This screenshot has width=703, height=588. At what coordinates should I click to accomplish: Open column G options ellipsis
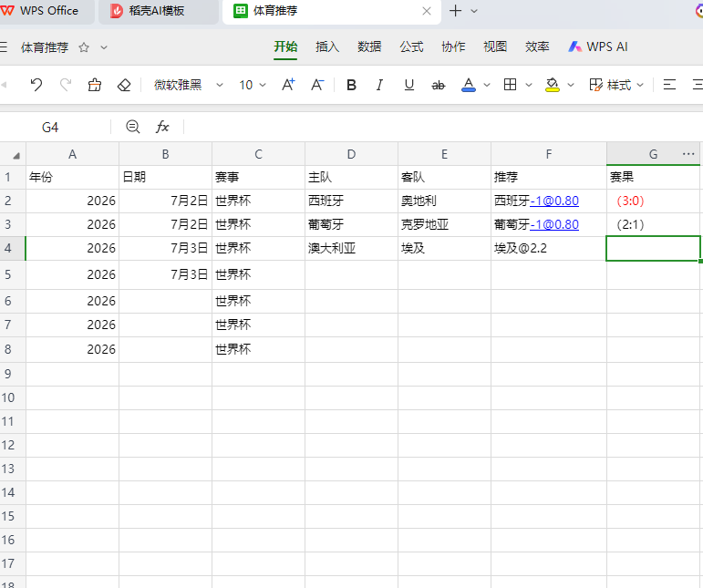pos(688,154)
